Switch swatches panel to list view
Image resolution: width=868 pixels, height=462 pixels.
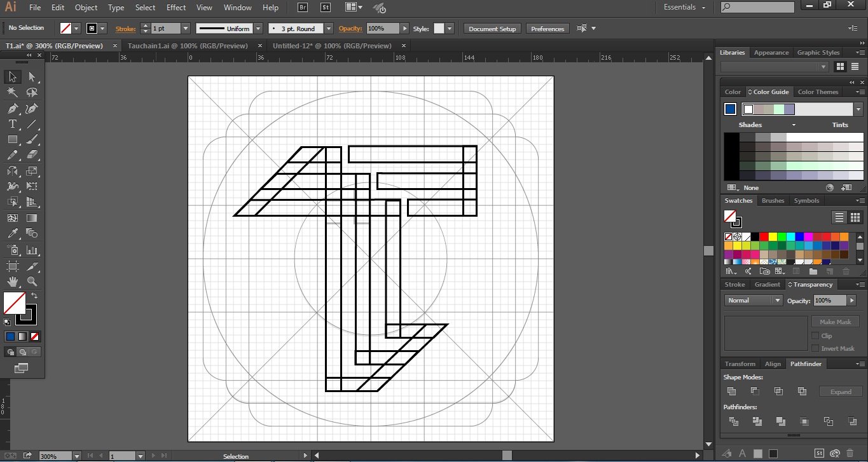pos(839,217)
